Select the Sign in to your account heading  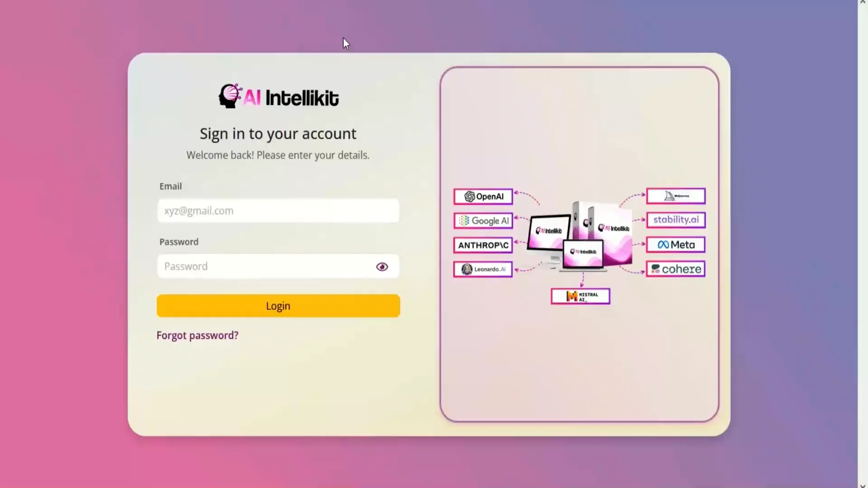(x=278, y=134)
